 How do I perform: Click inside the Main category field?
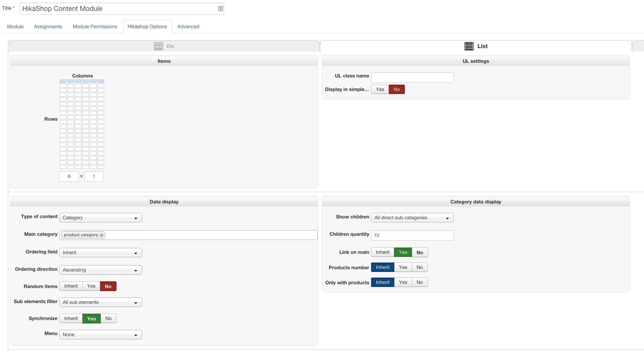[x=188, y=235]
